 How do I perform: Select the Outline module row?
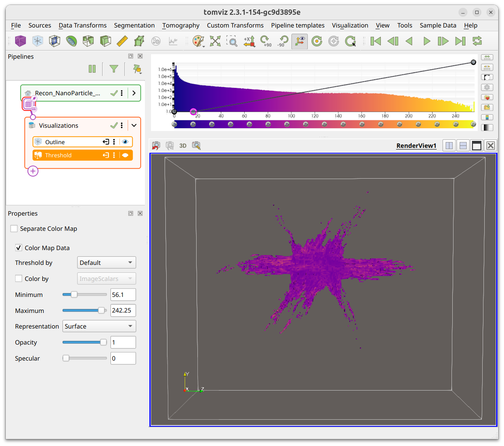coord(82,142)
